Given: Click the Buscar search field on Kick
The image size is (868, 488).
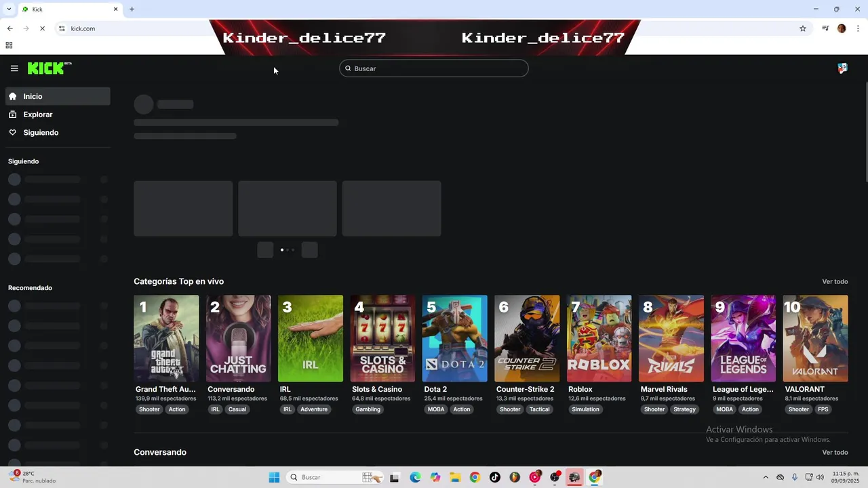Looking at the screenshot, I should click(x=434, y=68).
